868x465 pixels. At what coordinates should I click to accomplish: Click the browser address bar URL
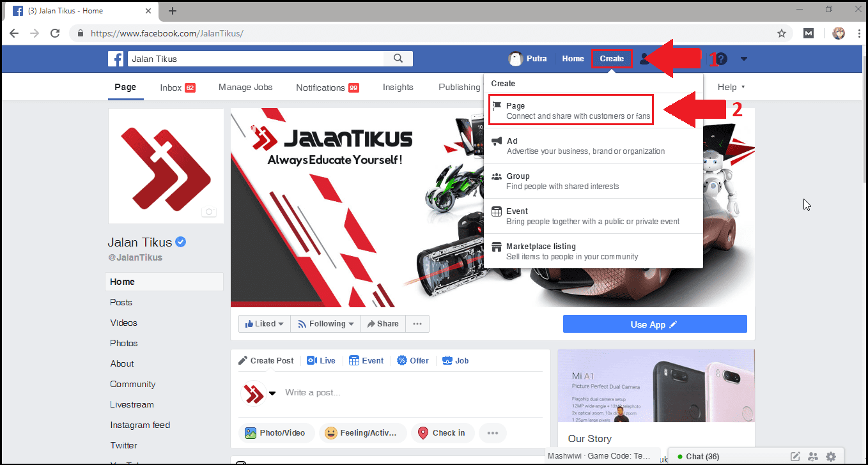(x=167, y=33)
